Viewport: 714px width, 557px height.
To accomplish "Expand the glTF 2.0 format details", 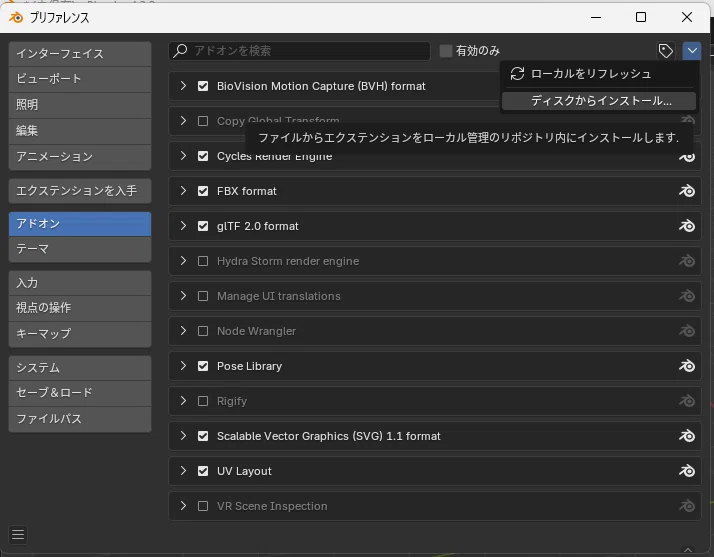I will pos(183,225).
